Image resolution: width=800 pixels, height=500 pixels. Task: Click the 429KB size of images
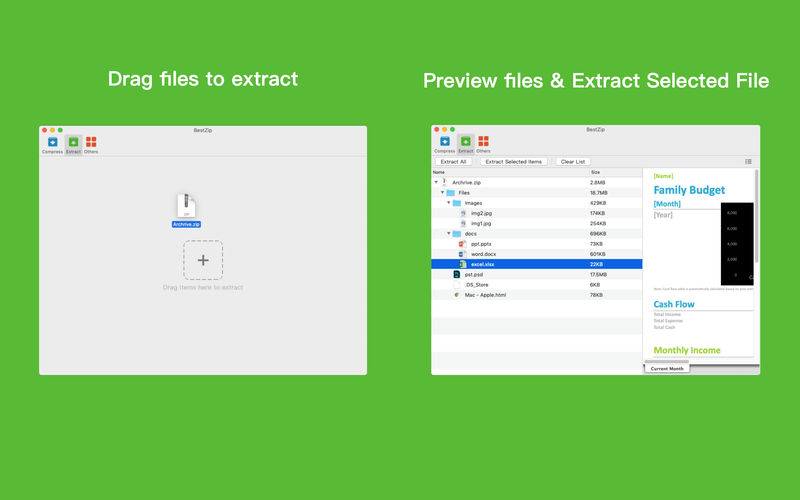pos(597,203)
